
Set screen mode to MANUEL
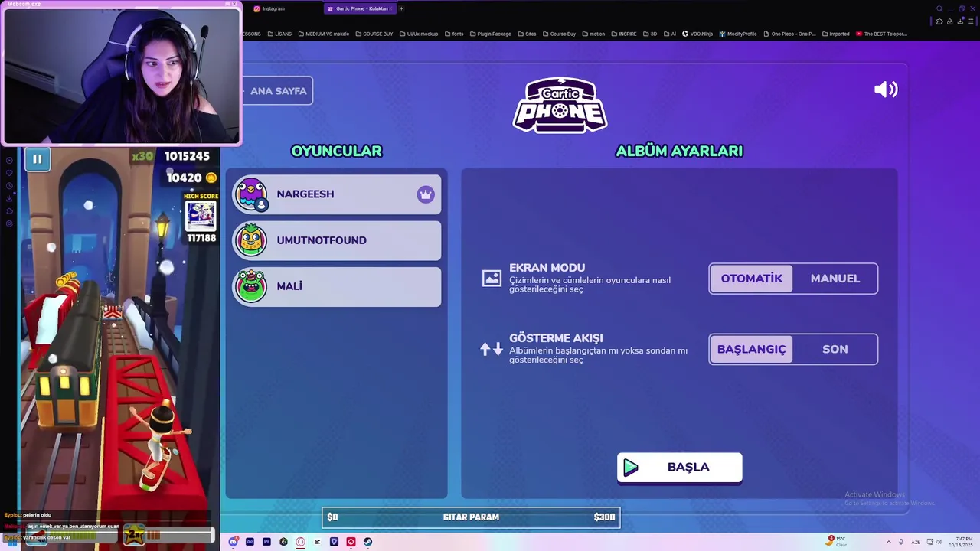coord(835,279)
